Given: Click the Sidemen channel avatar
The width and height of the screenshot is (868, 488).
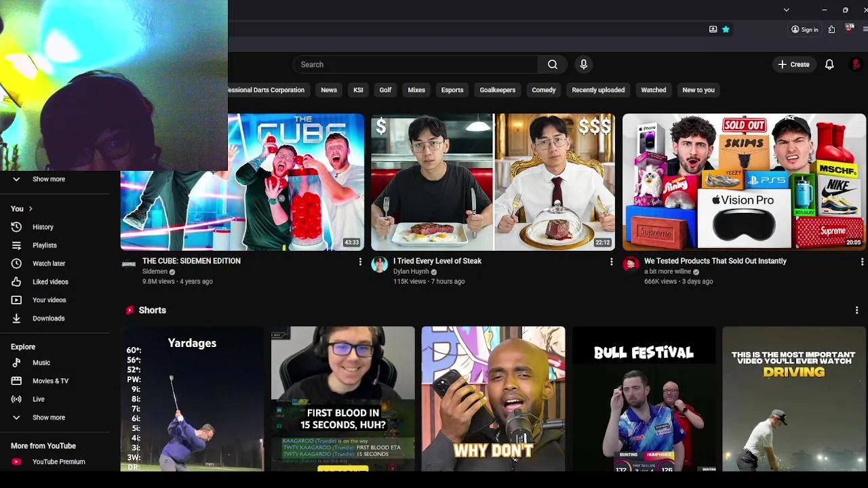Looking at the screenshot, I should [128, 264].
